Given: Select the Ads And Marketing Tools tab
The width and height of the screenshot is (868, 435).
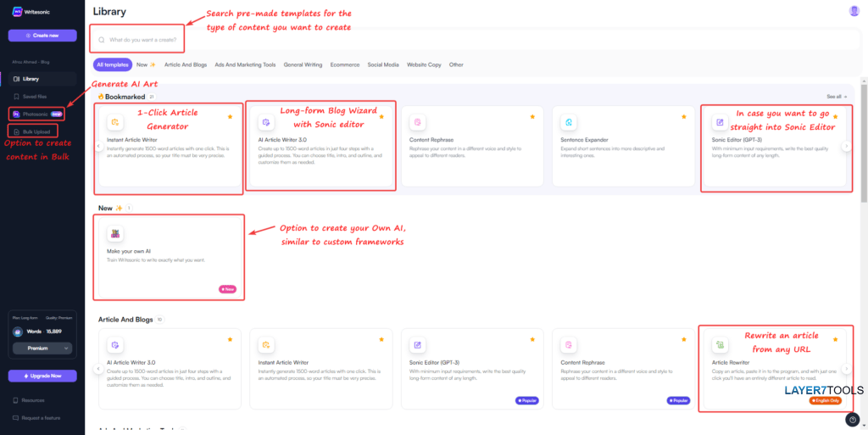Looking at the screenshot, I should (245, 64).
